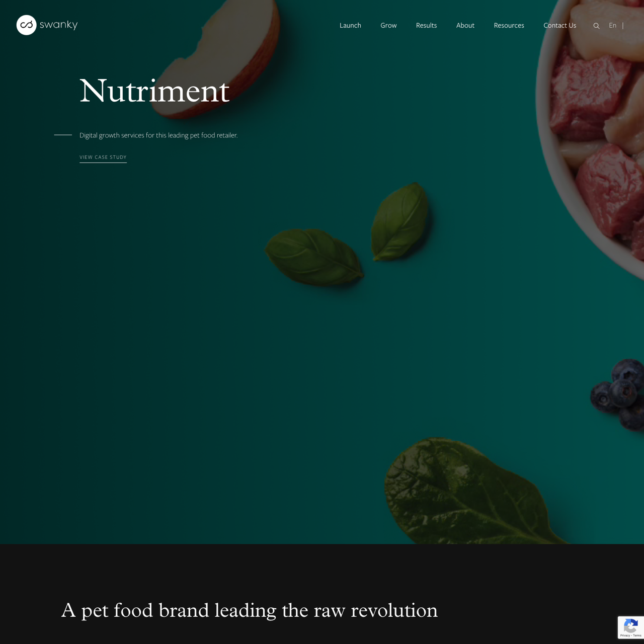This screenshot has width=644, height=644.
Task: Select Results in the navigation
Action: [426, 25]
